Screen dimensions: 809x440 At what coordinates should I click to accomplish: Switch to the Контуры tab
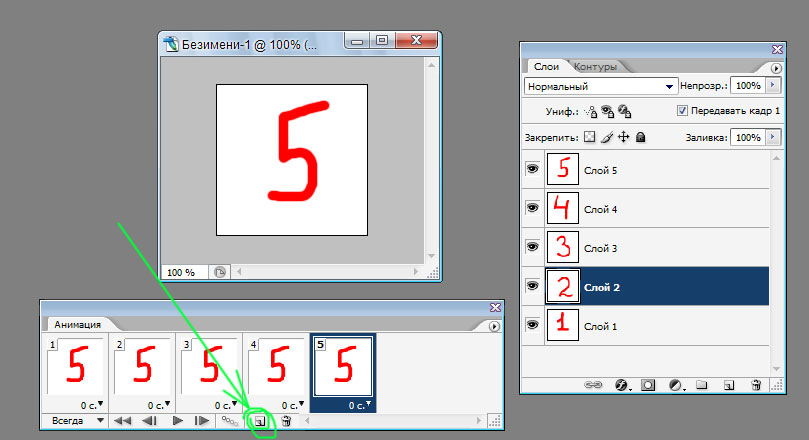(595, 67)
